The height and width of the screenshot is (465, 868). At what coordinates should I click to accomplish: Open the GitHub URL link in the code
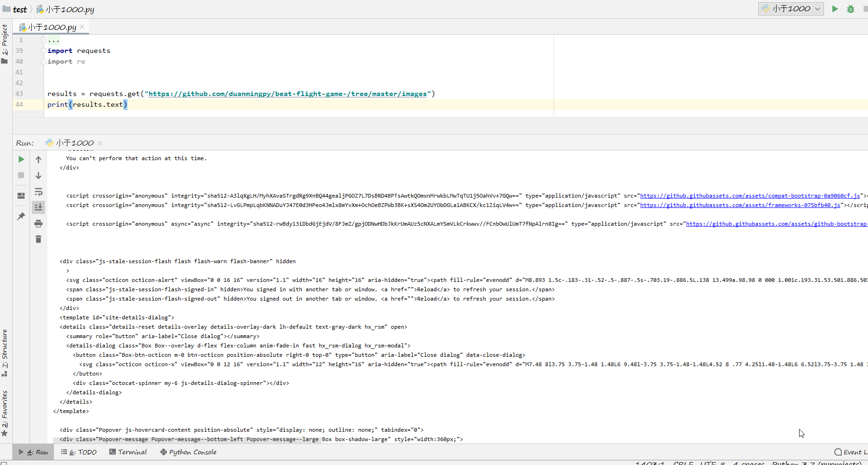[x=288, y=94]
